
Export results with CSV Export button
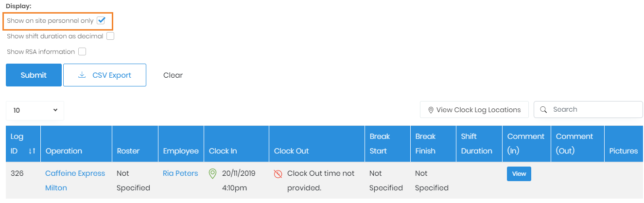(x=105, y=75)
